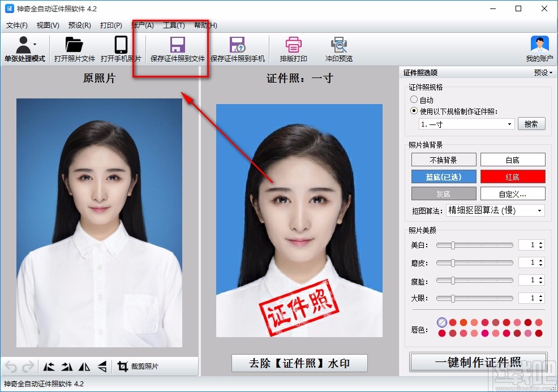Click 一键制作证件照 button
Screen dimensions: 558x392
coord(478,362)
